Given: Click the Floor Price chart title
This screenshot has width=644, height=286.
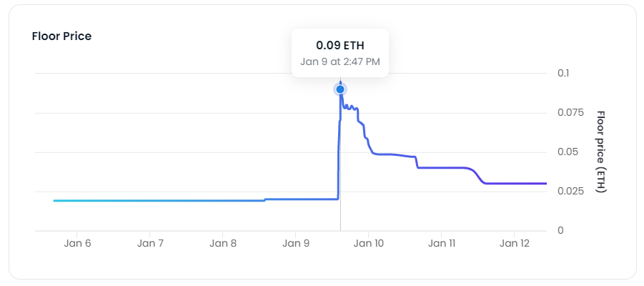Looking at the screenshot, I should point(61,36).
